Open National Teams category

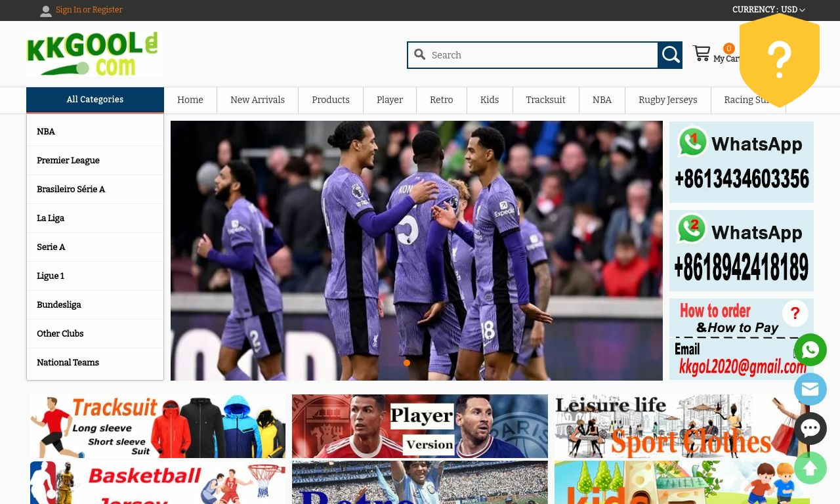click(x=95, y=363)
